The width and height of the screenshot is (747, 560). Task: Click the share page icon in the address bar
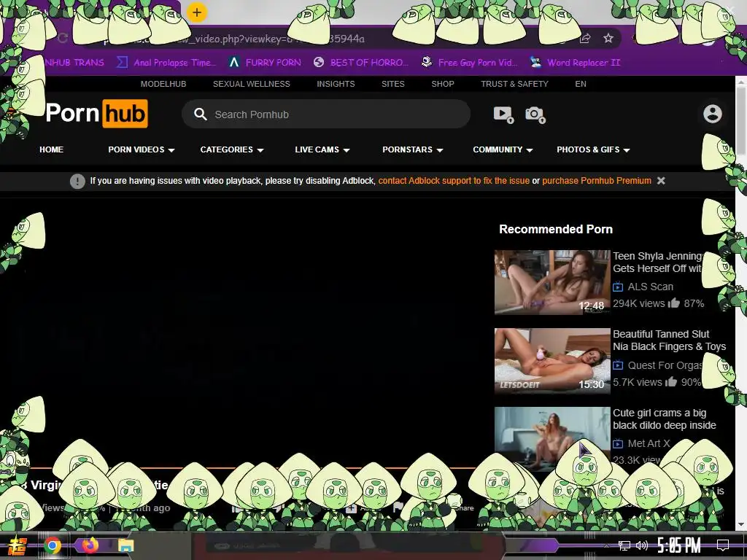[x=585, y=39]
